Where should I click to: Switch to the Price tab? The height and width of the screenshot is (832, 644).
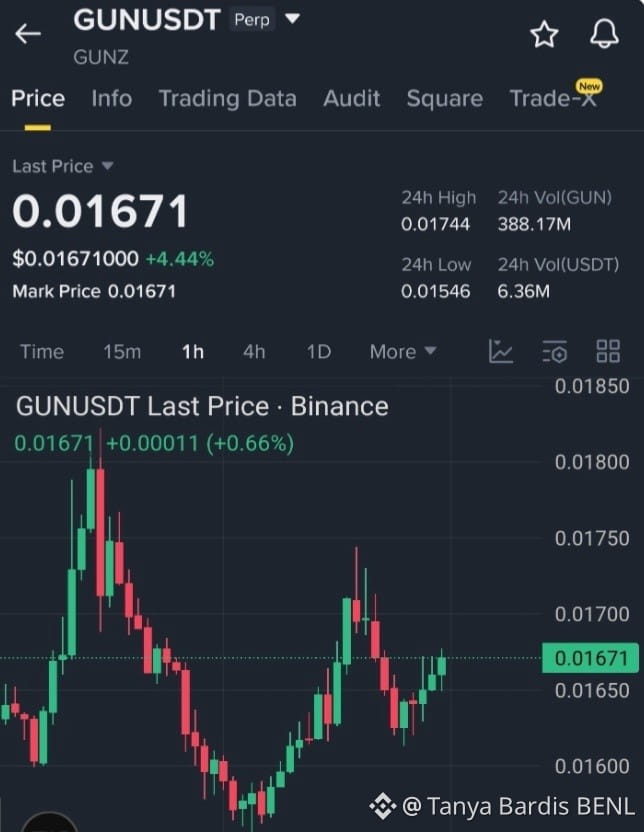[38, 99]
